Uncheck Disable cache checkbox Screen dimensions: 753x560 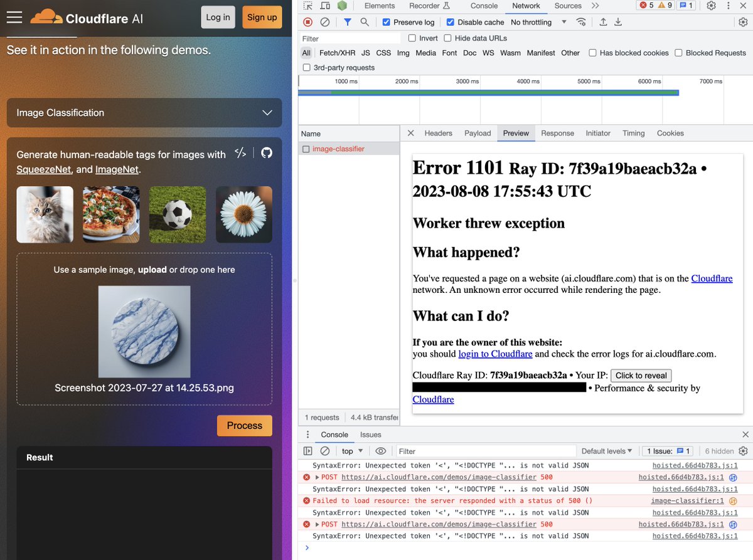pos(450,22)
